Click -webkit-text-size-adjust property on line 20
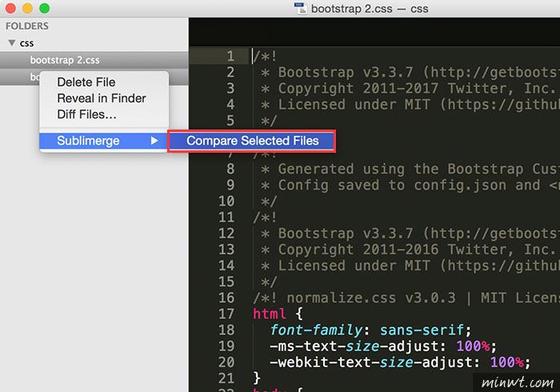The image size is (560, 392). pyautogui.click(x=371, y=362)
